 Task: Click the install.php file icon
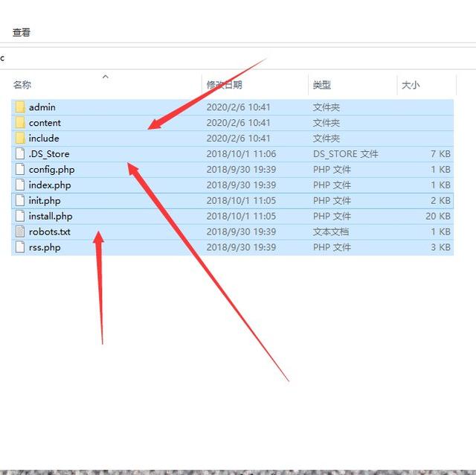pos(20,216)
